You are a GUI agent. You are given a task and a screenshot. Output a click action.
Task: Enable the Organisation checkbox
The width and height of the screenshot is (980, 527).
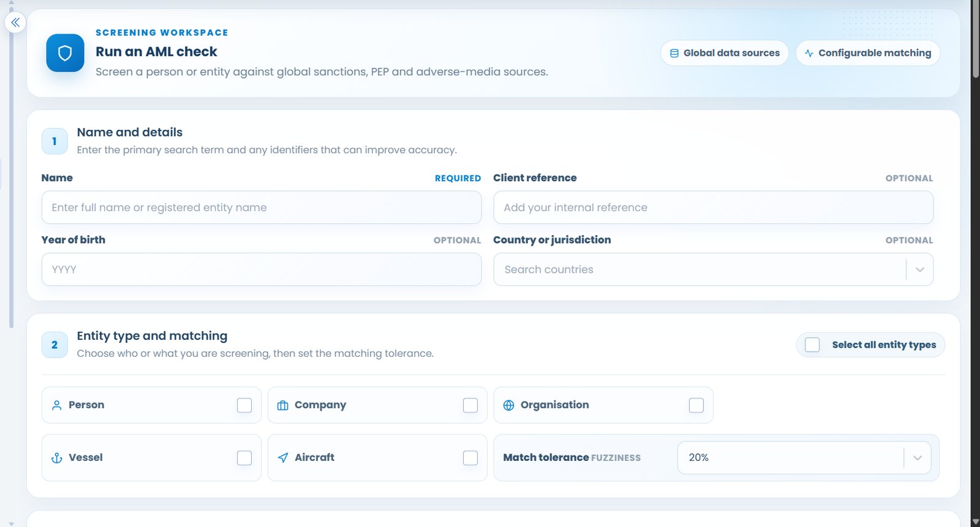point(696,405)
